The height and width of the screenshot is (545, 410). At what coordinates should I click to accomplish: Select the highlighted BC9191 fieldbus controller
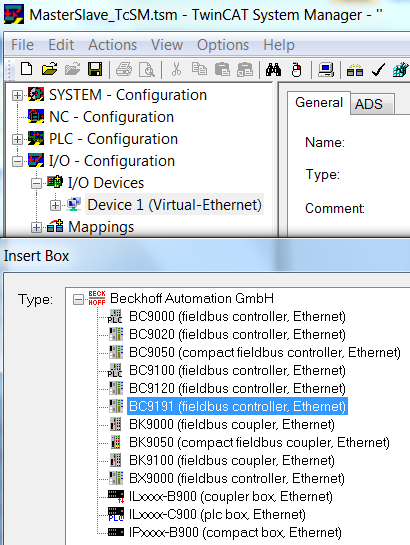pos(237,406)
